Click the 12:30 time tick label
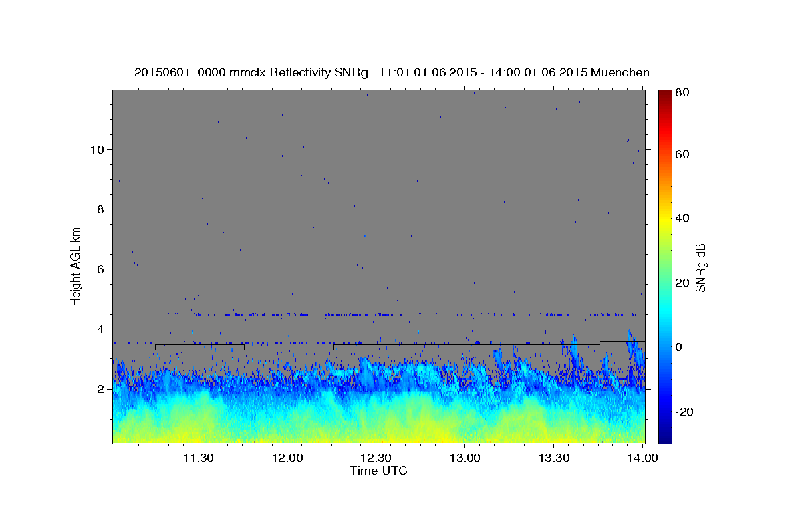This screenshot has width=798, height=532. [x=376, y=458]
